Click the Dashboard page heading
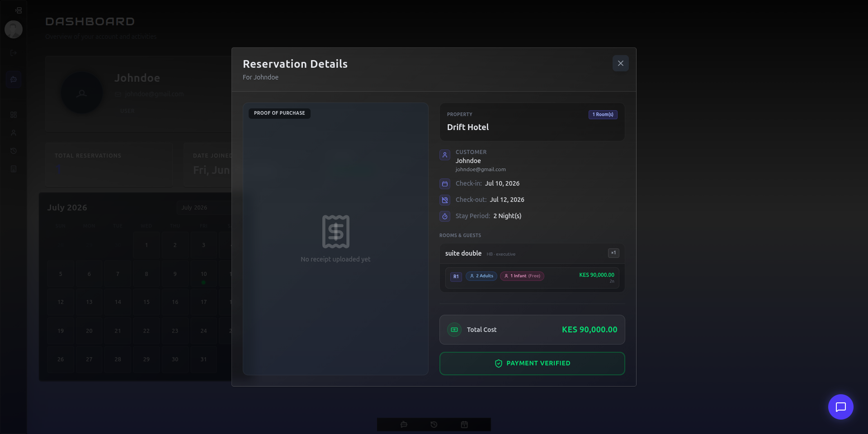The height and width of the screenshot is (434, 868). (x=90, y=22)
